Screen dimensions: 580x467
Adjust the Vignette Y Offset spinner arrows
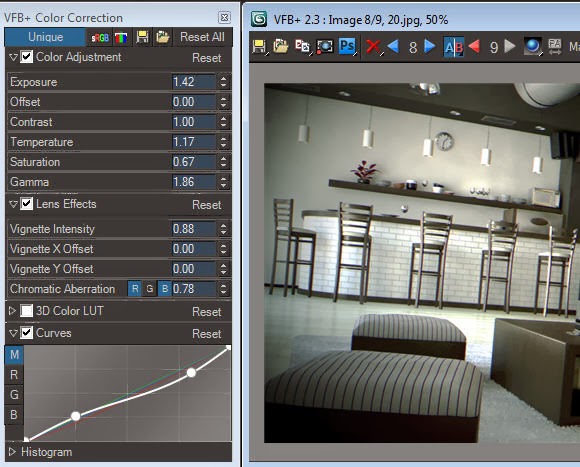(x=223, y=269)
